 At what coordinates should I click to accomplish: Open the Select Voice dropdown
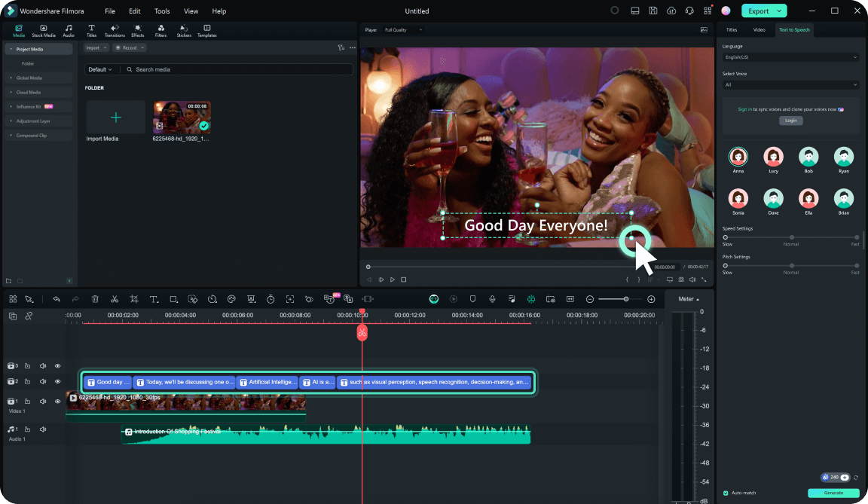790,85
